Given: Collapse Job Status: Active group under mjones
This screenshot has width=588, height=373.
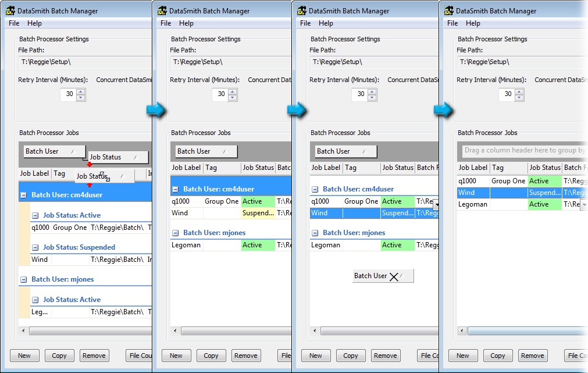Looking at the screenshot, I should click(x=35, y=300).
